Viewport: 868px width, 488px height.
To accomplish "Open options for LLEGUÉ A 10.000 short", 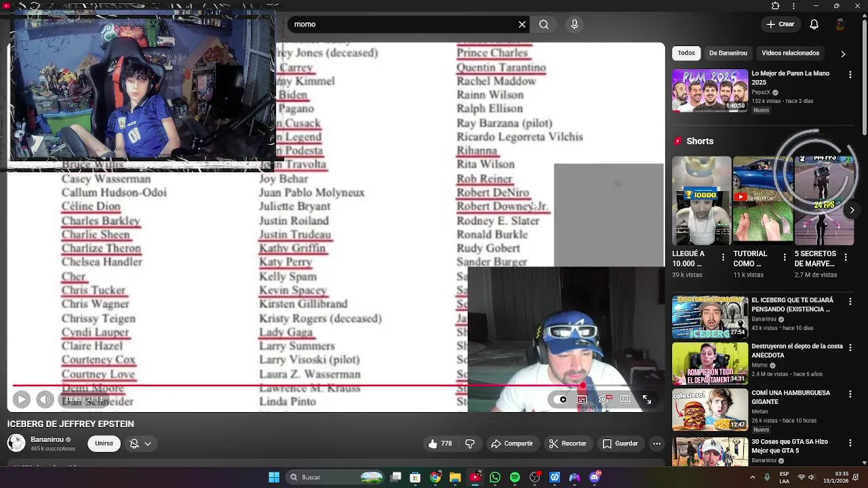I will tap(723, 258).
